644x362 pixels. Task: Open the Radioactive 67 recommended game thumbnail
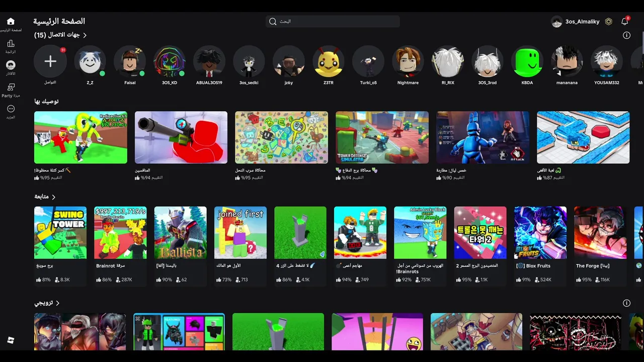point(80,137)
